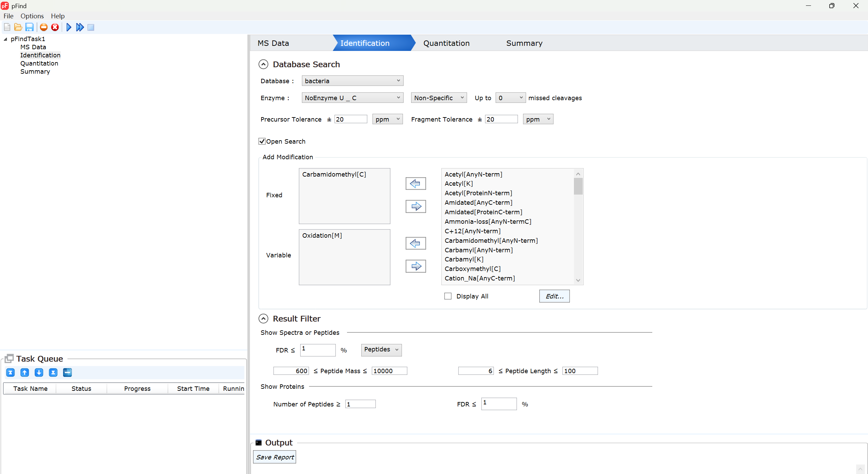Select Carbamyl[K] in the modification list

[x=464, y=259]
